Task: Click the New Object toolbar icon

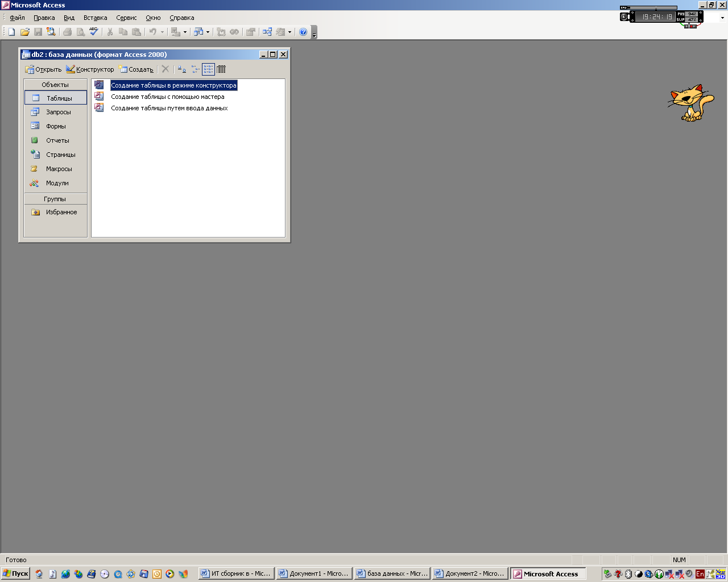Action: pyautogui.click(x=280, y=32)
